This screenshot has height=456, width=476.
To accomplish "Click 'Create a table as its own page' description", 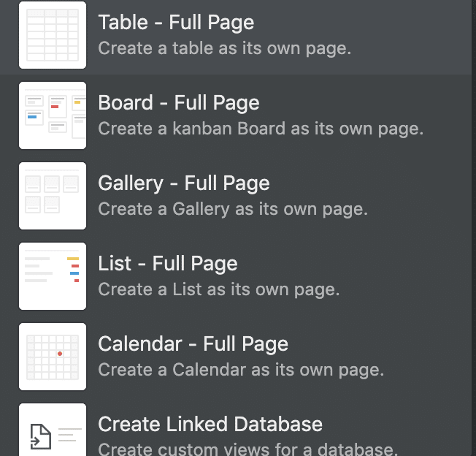I will pyautogui.click(x=225, y=49).
